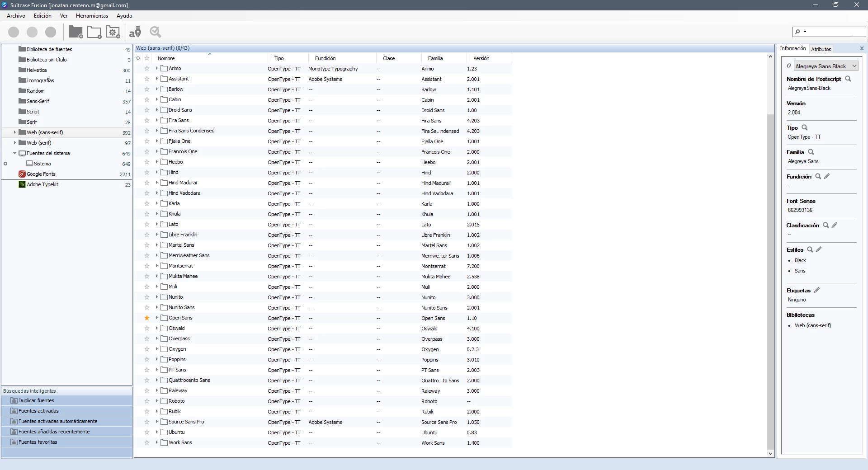Edit Fundición with the pencil icon

(x=827, y=176)
